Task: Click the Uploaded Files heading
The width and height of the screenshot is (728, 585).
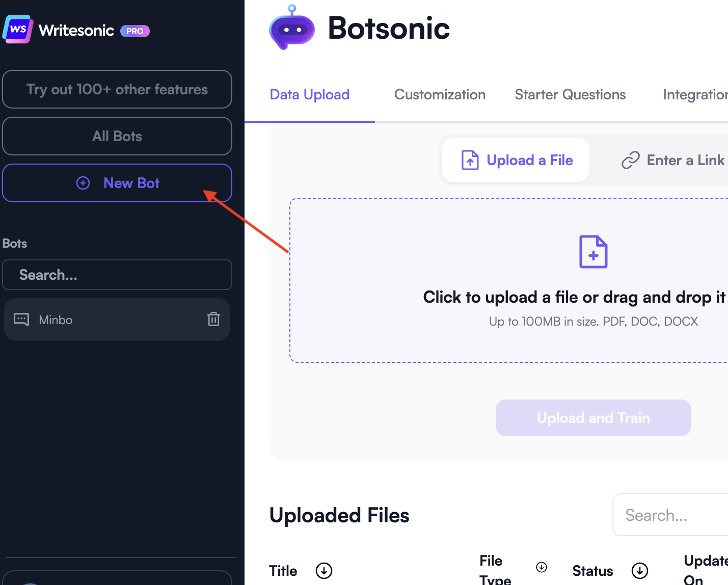Action: [x=339, y=515]
